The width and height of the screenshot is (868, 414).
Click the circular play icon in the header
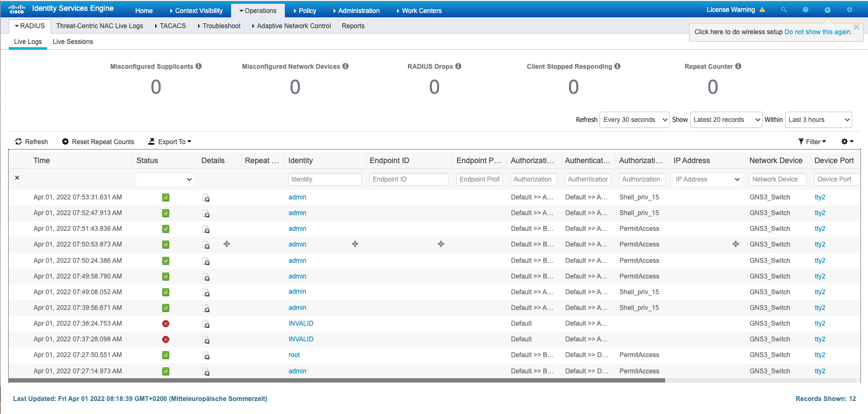(x=827, y=10)
